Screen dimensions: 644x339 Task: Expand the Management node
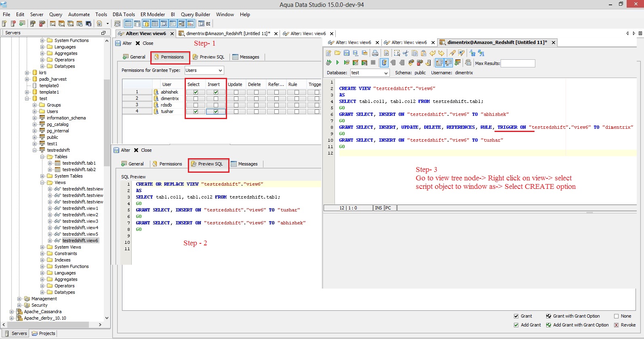click(19, 299)
